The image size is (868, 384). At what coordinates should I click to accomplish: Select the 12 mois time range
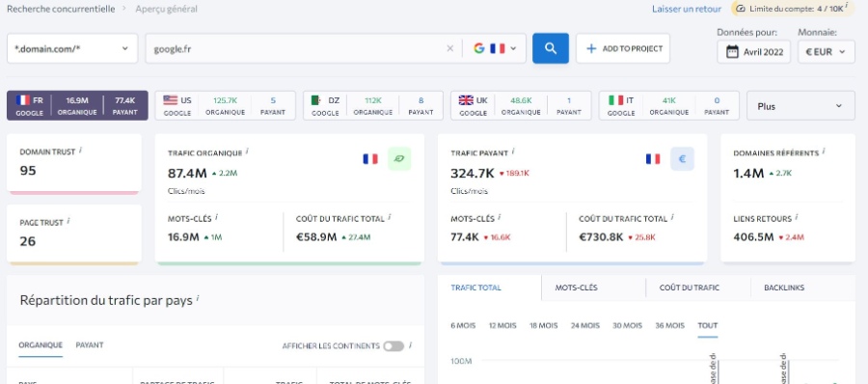coord(502,325)
